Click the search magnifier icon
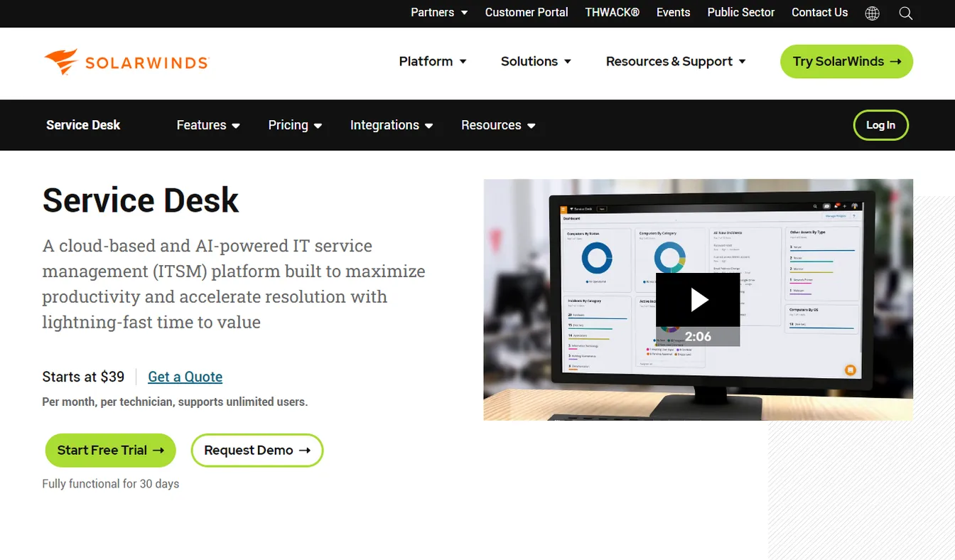The width and height of the screenshot is (955, 560). click(x=906, y=13)
